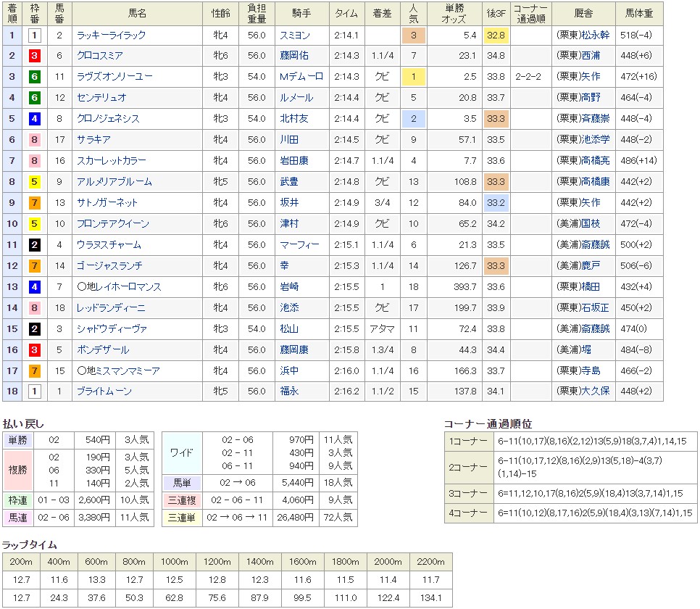
Task: Open horse link センテリュオ
Action: (x=101, y=98)
